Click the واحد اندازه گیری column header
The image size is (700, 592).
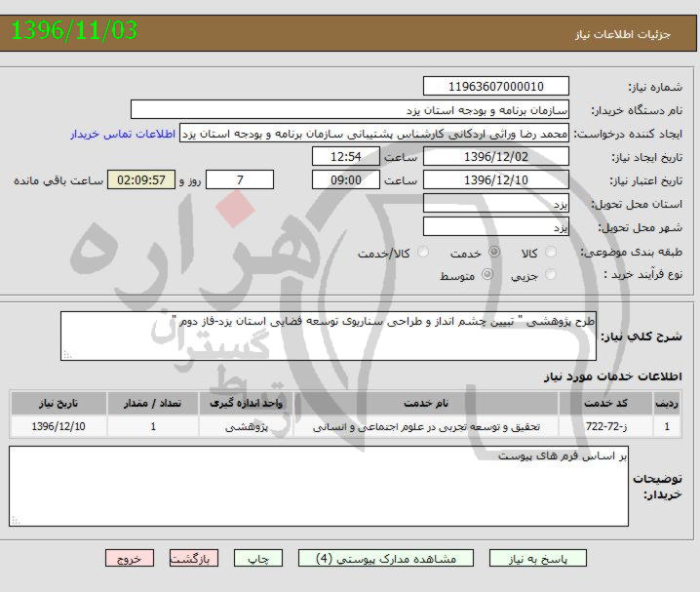point(246,403)
